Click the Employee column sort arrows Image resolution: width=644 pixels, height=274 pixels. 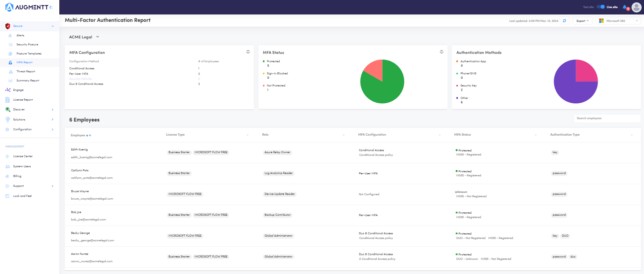click(89, 135)
